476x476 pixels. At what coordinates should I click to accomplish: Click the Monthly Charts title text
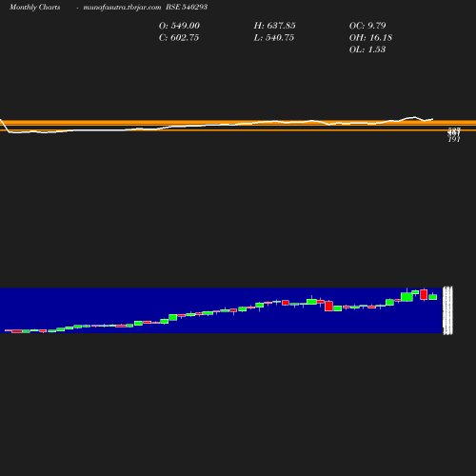coord(34,7)
